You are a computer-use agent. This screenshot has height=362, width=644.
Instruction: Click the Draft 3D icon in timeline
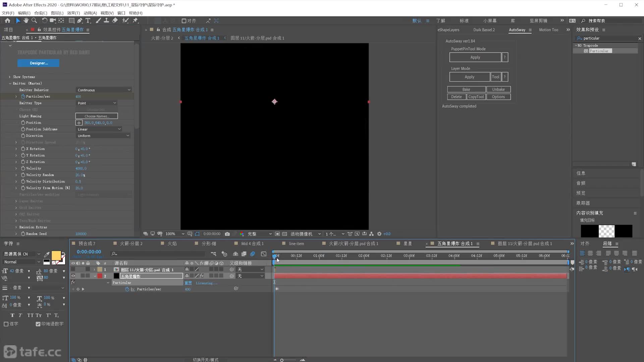[x=224, y=254]
